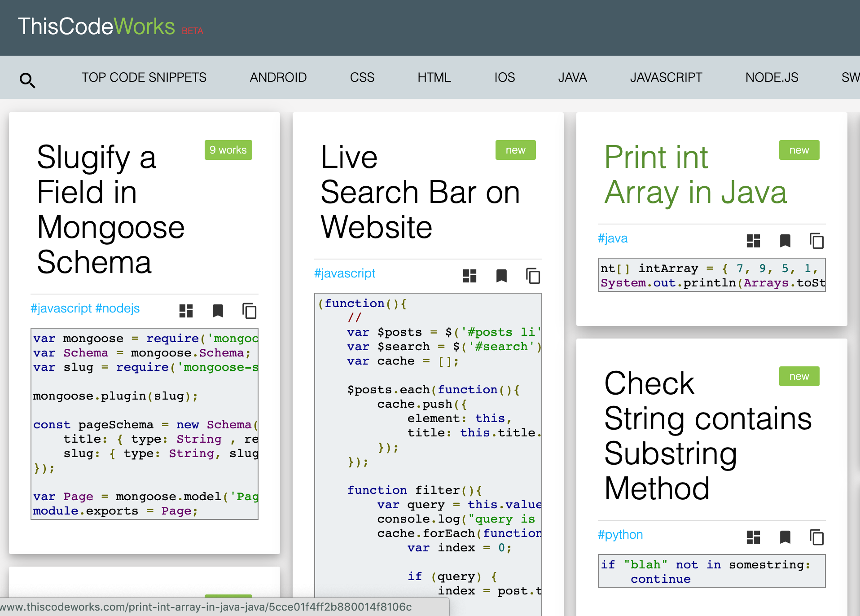Switch to the HTML category
Image resolution: width=860 pixels, height=616 pixels.
(434, 77)
